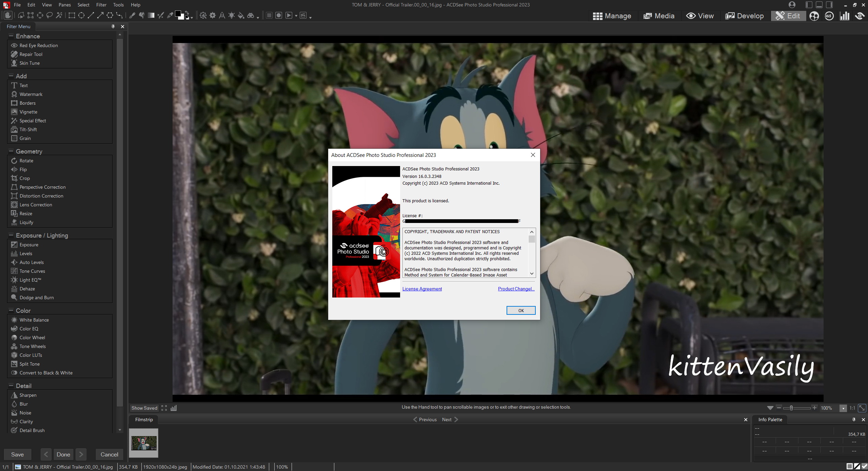Show the histogram icon beside Show Saved
Screen dimensions: 868x471
[174, 408]
